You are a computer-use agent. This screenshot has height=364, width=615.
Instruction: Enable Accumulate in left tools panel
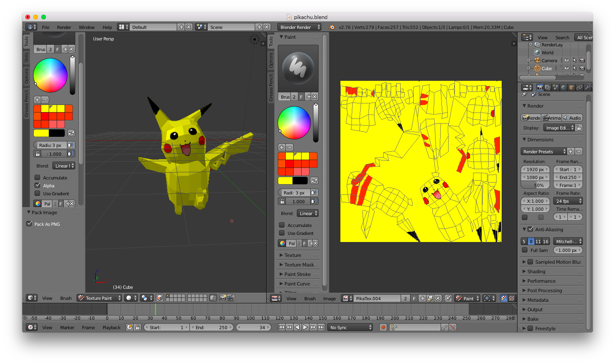click(x=37, y=177)
